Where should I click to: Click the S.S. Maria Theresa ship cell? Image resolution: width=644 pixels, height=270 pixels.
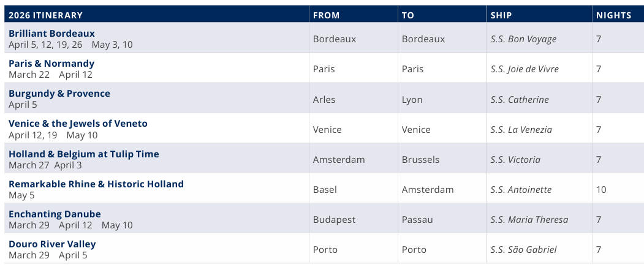point(529,220)
